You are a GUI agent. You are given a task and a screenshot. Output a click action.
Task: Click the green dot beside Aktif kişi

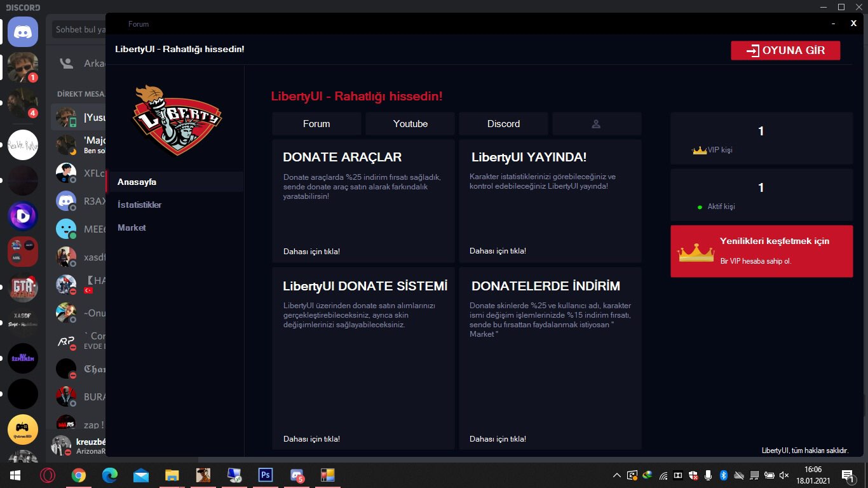pos(700,207)
